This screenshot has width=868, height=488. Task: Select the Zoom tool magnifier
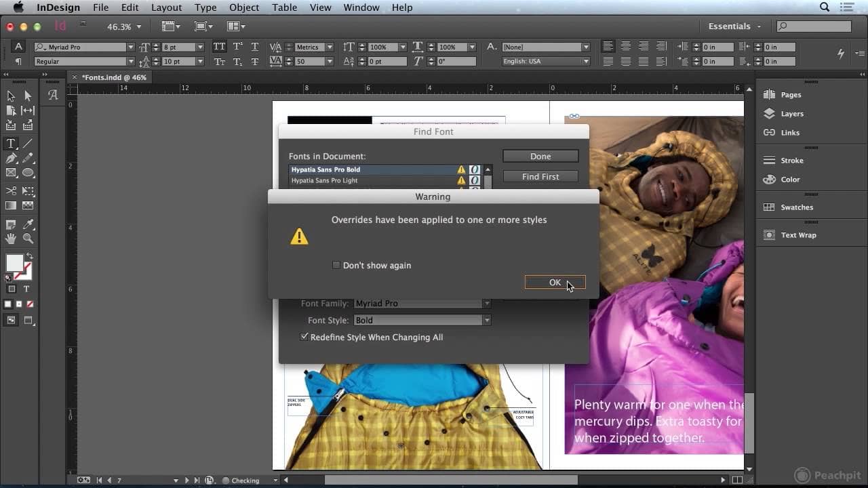pos(28,239)
